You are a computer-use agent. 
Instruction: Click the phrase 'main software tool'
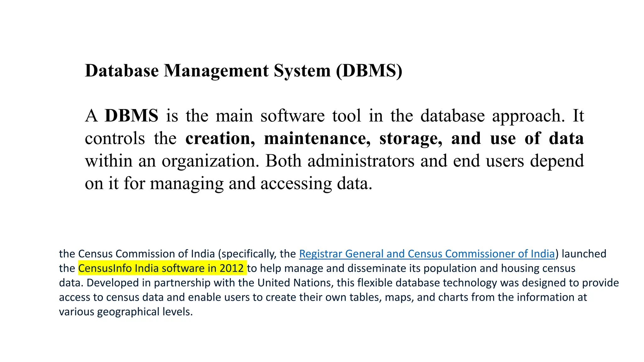pos(288,116)
